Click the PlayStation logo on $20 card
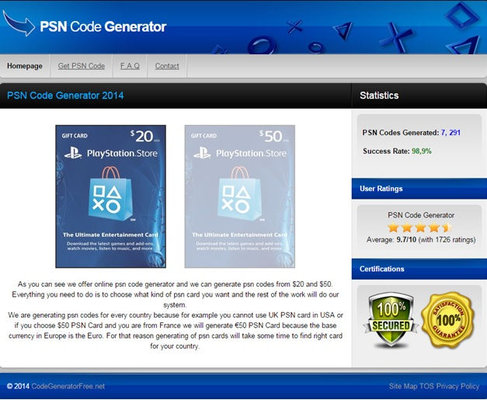Screen dimensions: 487x400 pyautogui.click(x=73, y=153)
